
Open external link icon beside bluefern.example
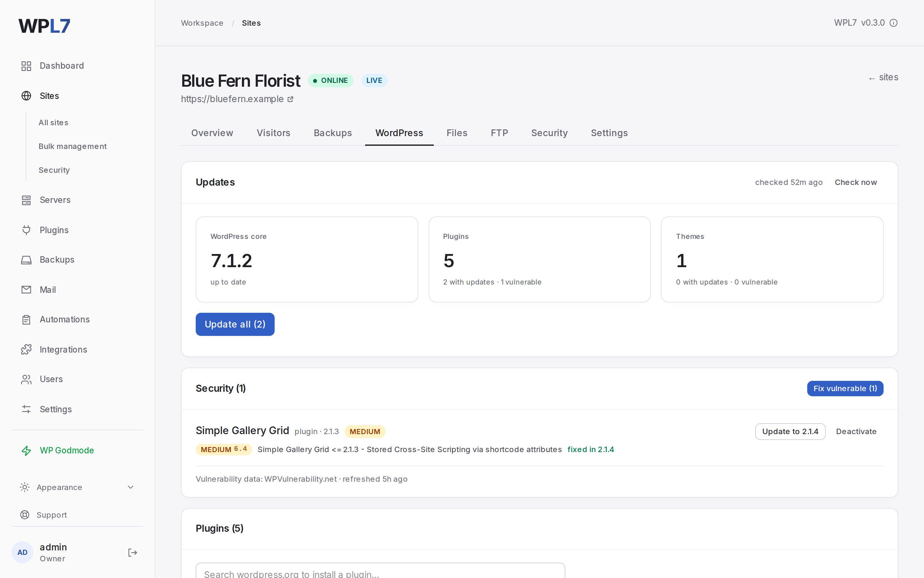coord(290,100)
